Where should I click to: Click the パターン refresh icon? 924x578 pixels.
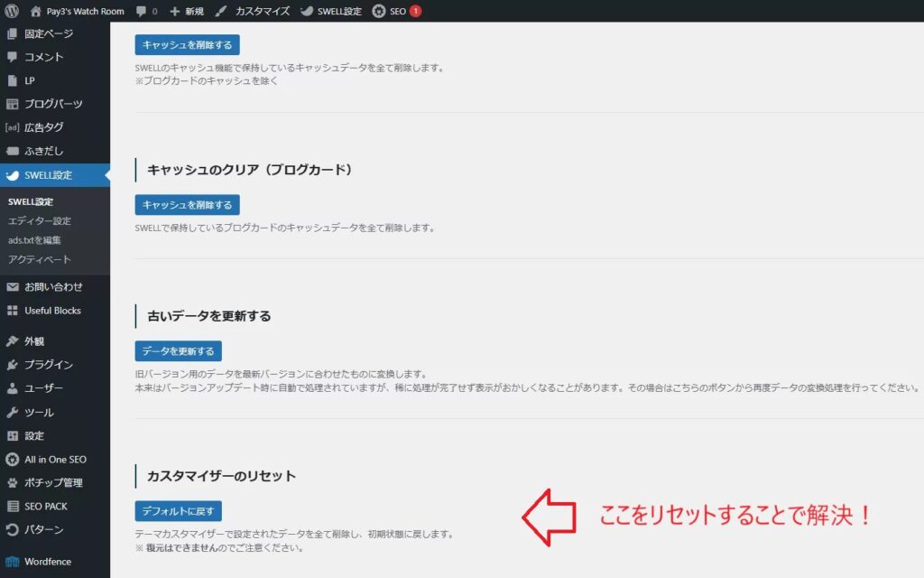click(12, 529)
